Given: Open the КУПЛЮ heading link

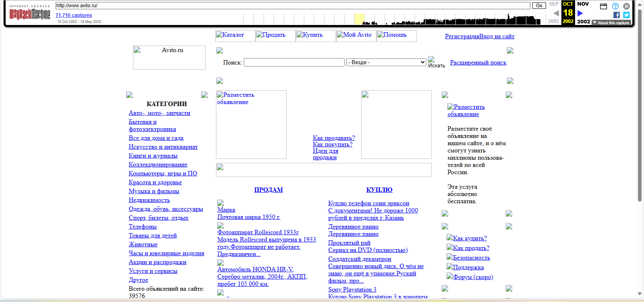Looking at the screenshot, I should click(379, 190).
